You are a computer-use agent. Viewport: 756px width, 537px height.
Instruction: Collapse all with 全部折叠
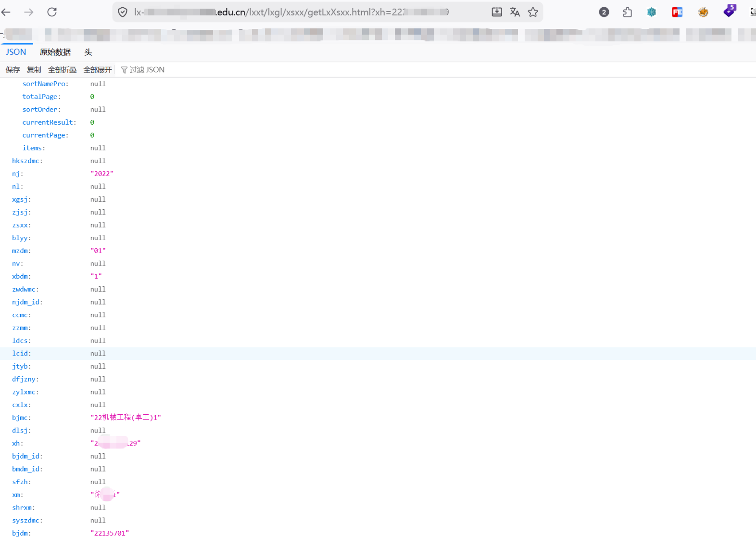[63, 70]
